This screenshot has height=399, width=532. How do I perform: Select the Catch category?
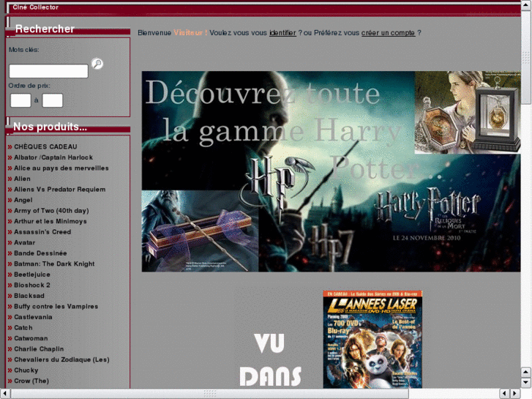point(23,328)
